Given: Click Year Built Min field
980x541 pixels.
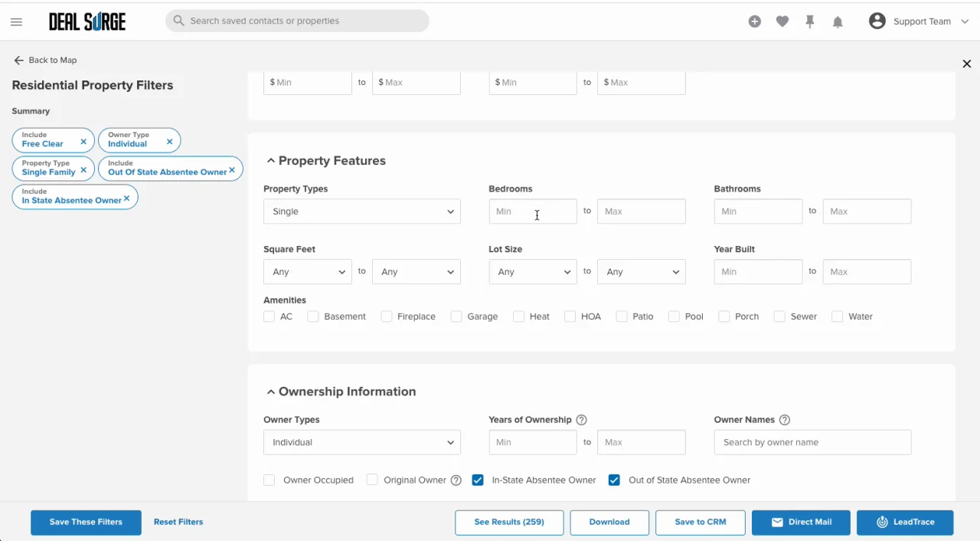Looking at the screenshot, I should [x=758, y=272].
